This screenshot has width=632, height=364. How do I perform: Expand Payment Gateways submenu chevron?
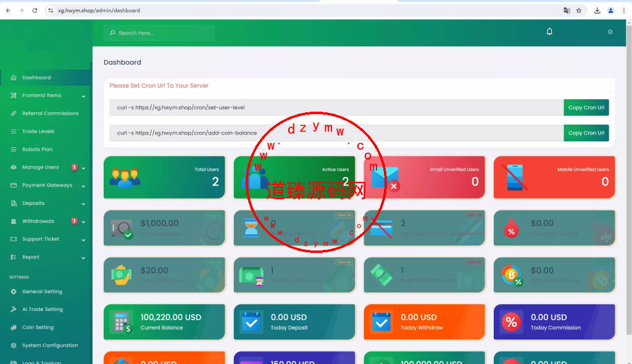[83, 186]
